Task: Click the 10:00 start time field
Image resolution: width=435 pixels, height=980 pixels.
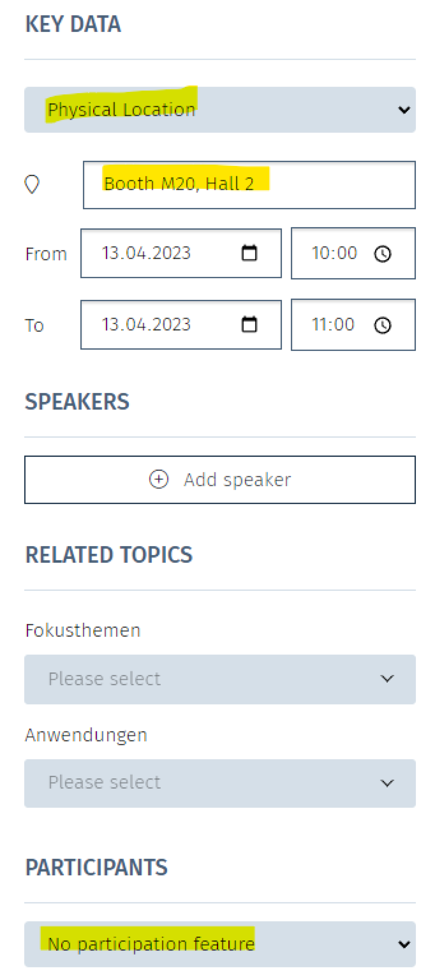Action: (353, 253)
